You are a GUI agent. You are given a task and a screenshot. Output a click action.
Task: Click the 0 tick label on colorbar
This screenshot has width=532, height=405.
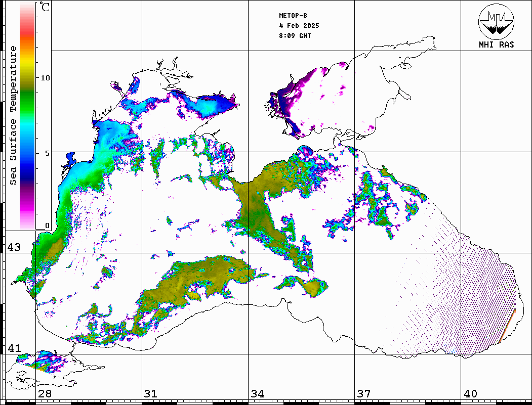[x=47, y=226]
